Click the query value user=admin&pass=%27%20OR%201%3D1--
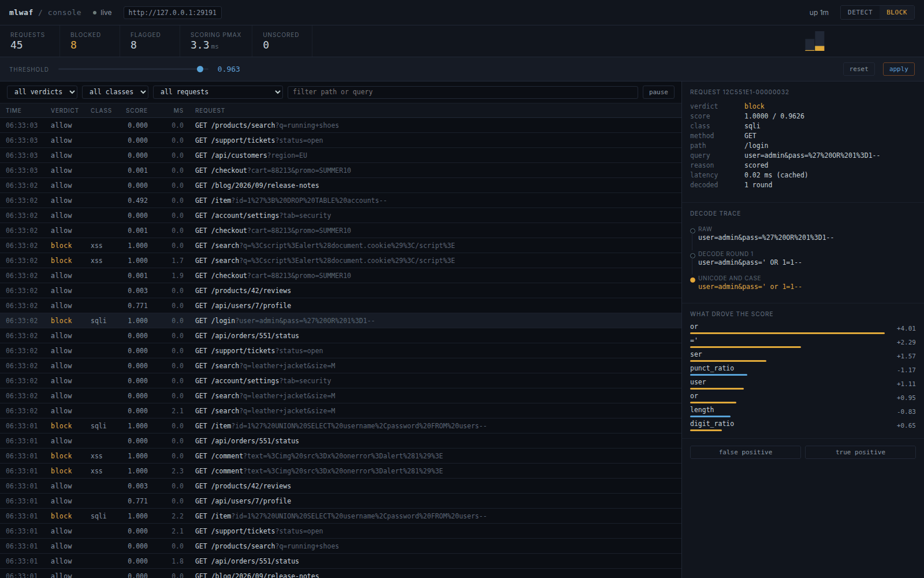This screenshot has width=924, height=578. tap(812, 155)
